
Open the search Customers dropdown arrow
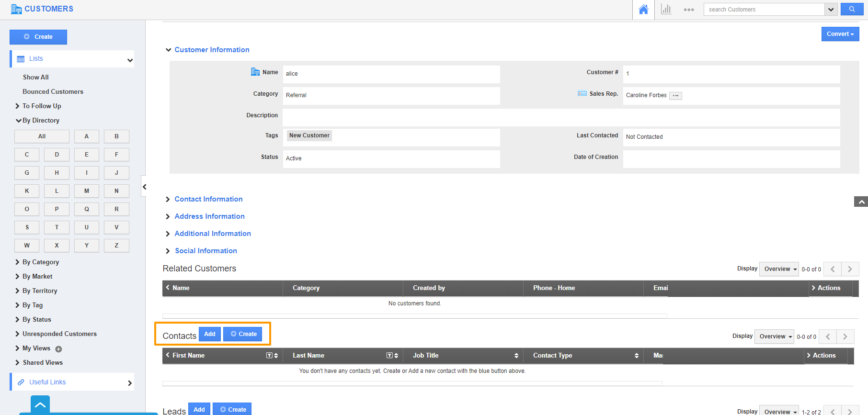831,9
